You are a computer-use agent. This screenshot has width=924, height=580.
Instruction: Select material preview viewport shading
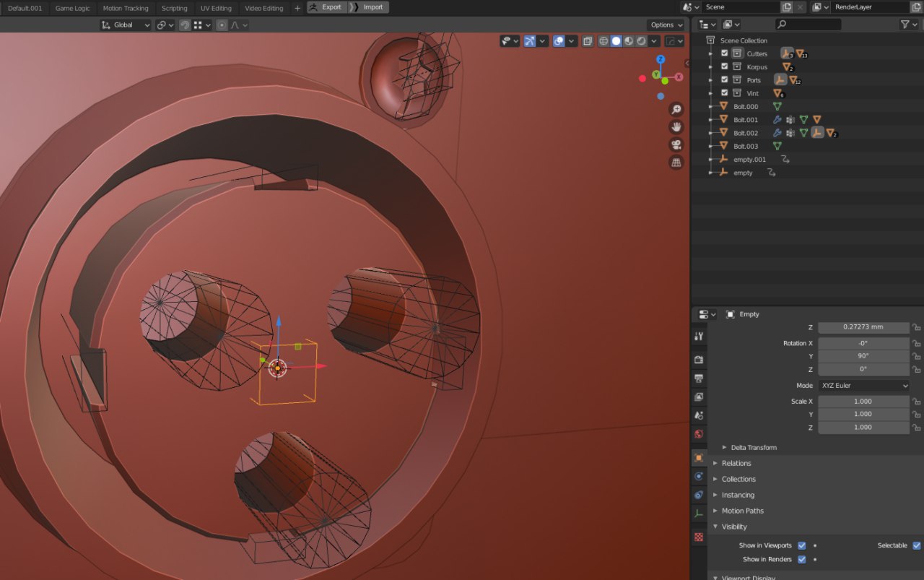(x=628, y=41)
